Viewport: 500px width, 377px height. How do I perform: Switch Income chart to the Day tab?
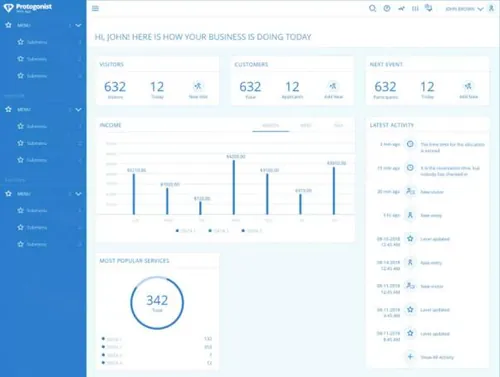coord(338,126)
